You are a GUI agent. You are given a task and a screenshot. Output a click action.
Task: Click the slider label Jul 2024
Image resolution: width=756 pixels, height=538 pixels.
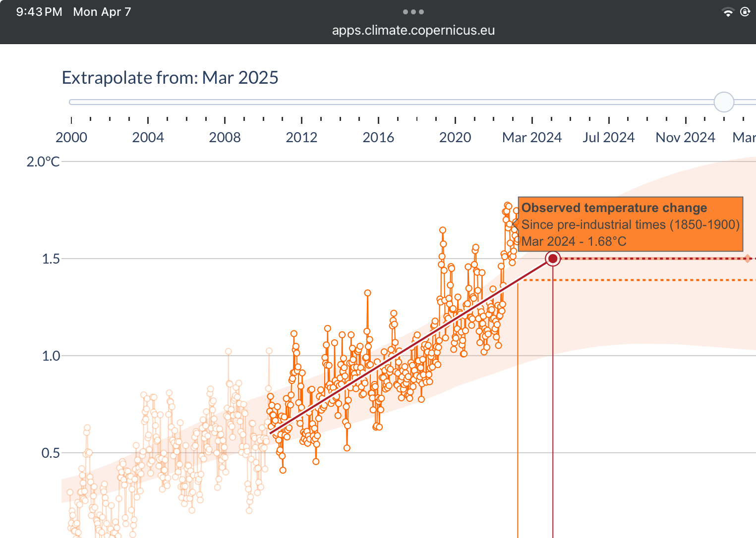pos(609,137)
